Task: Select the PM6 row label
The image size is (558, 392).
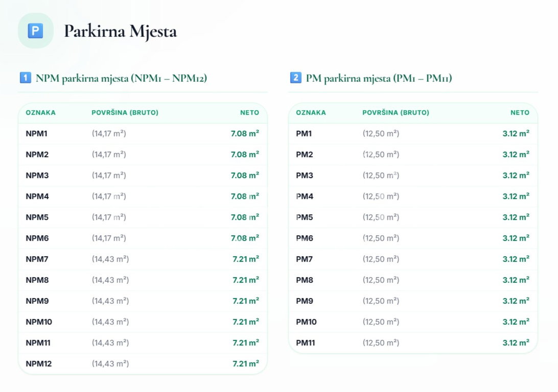Action: point(305,238)
